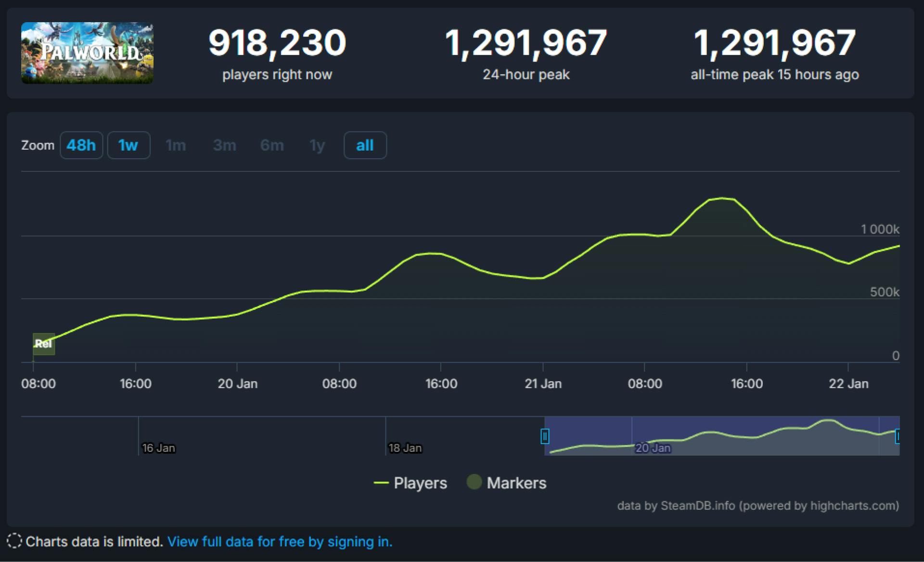Image resolution: width=924 pixels, height=562 pixels.
Task: Click the '18 Jan' navigator label
Action: point(405,448)
